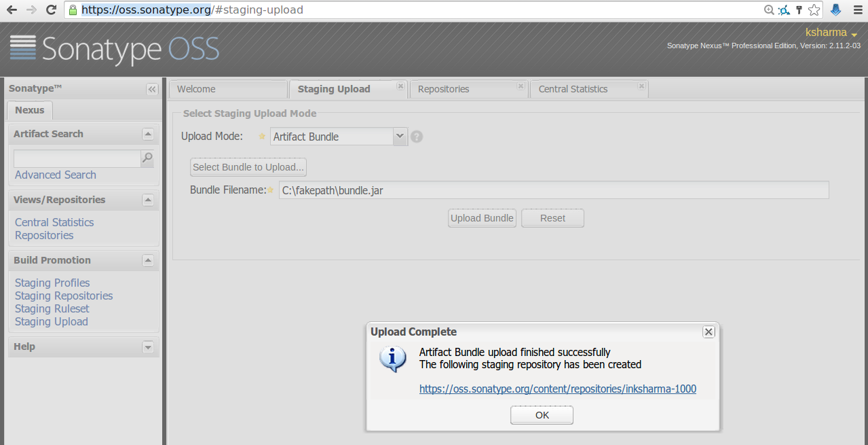Open the inksharma-1000 staging repository link
The width and height of the screenshot is (868, 445).
pos(558,389)
